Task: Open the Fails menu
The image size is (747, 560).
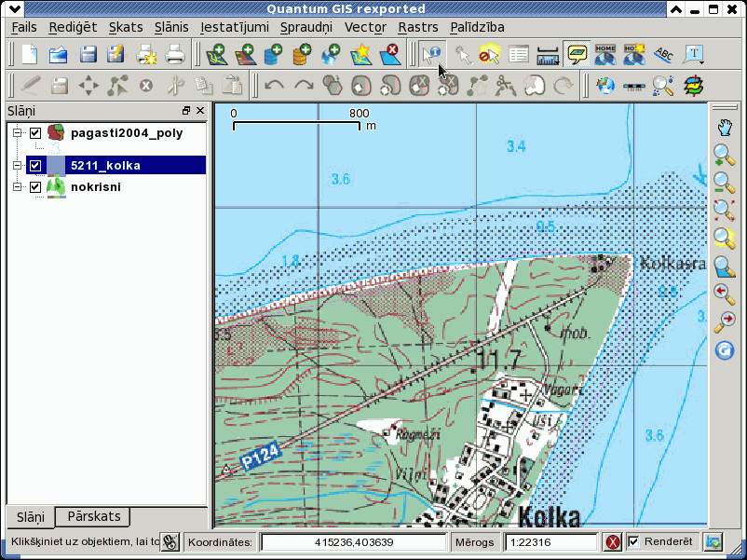Action: [x=24, y=27]
